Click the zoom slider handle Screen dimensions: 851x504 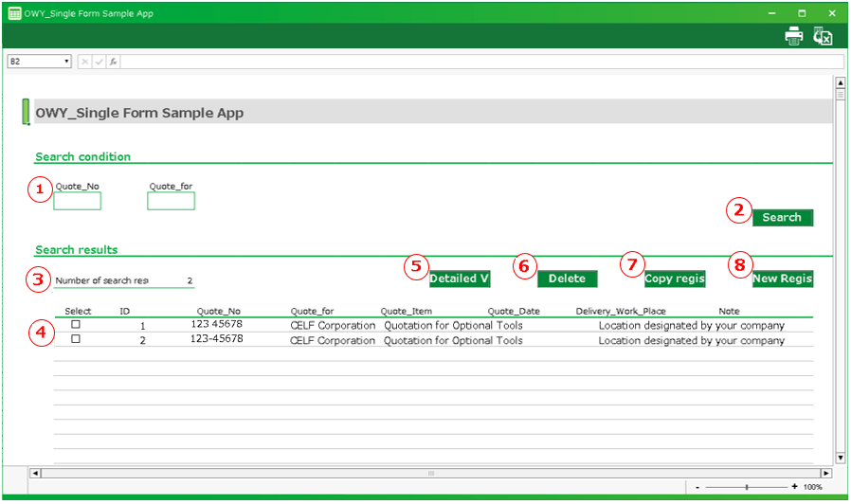(x=747, y=487)
